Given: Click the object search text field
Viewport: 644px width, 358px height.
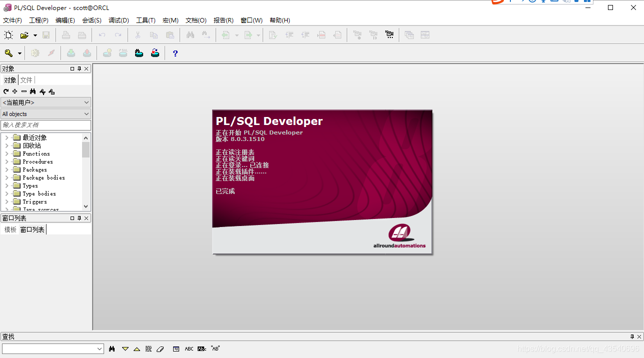Looking at the screenshot, I should click(46, 125).
